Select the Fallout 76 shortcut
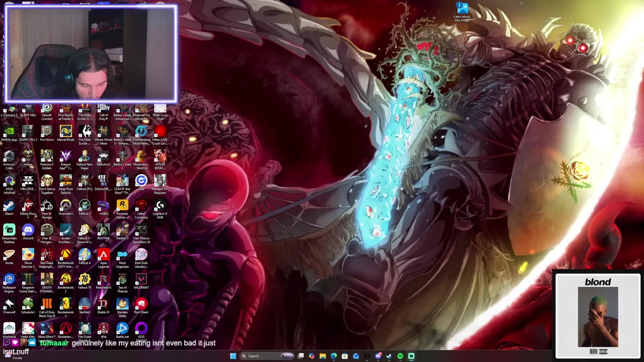Image resolution: width=644 pixels, height=362 pixels. pyautogui.click(x=85, y=282)
